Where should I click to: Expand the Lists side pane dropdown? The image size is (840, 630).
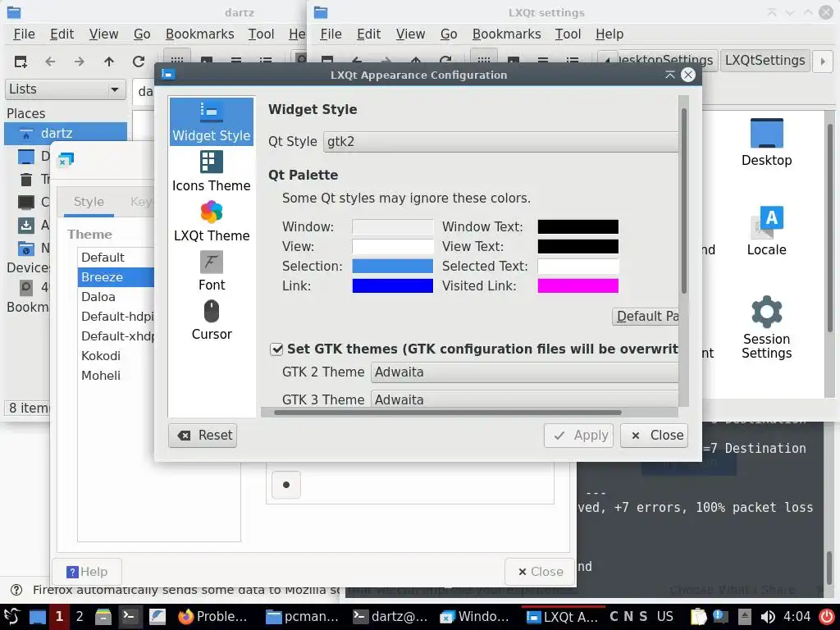coord(66,89)
